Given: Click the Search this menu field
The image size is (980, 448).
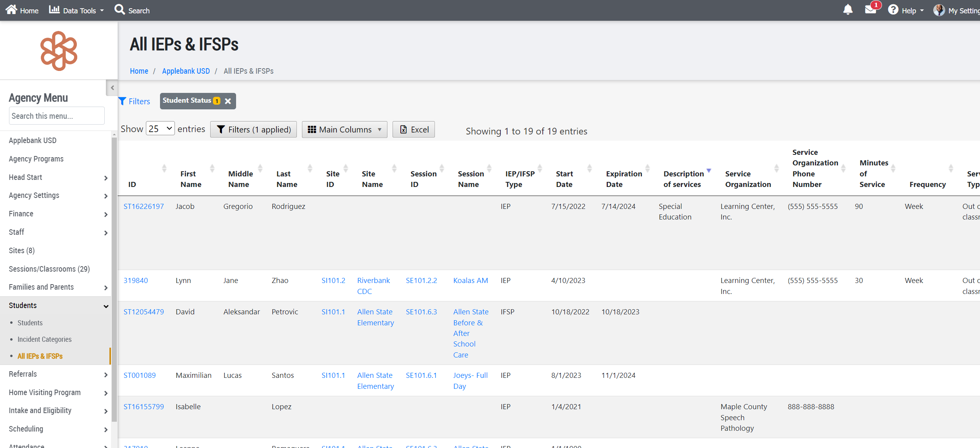Looking at the screenshot, I should (56, 116).
